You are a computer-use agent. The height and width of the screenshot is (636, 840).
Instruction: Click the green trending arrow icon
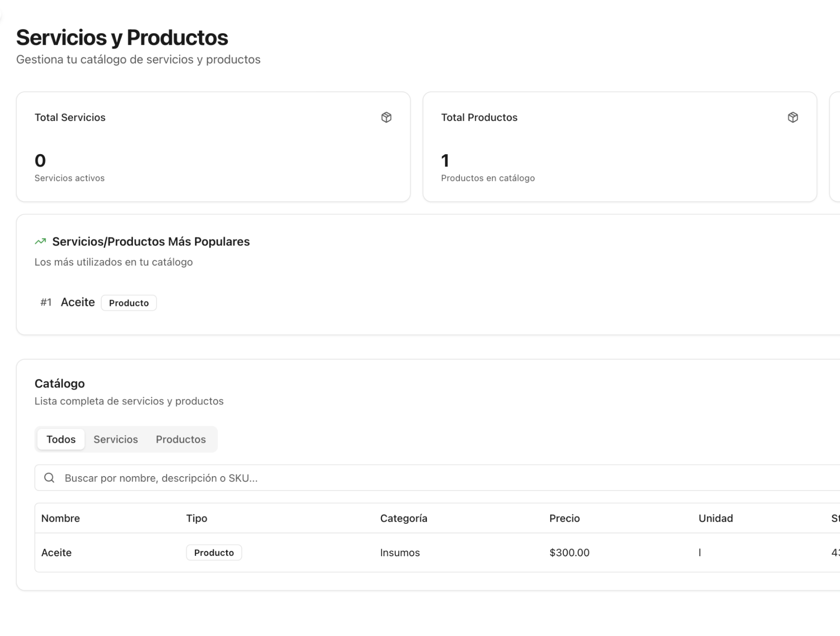point(40,242)
